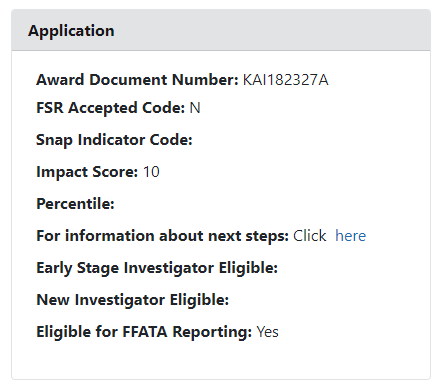Click the New Investigator Eligible label
Screen dimensions: 437x387
pyautogui.click(x=133, y=300)
